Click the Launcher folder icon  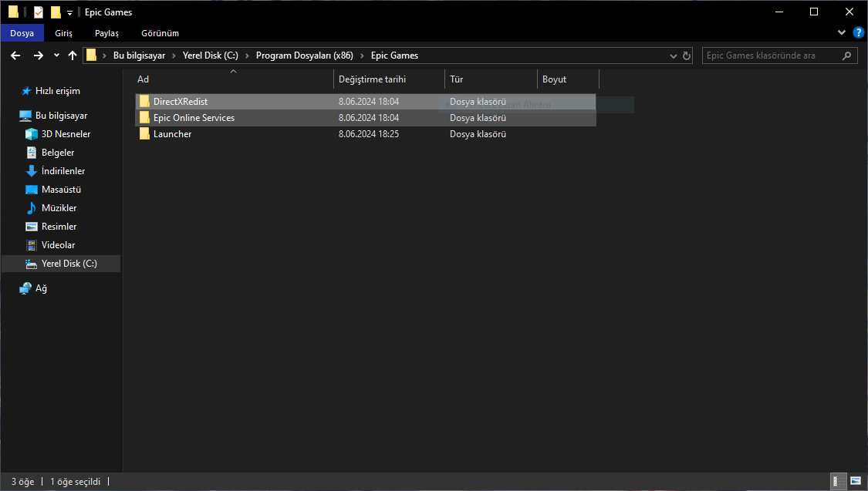(144, 133)
